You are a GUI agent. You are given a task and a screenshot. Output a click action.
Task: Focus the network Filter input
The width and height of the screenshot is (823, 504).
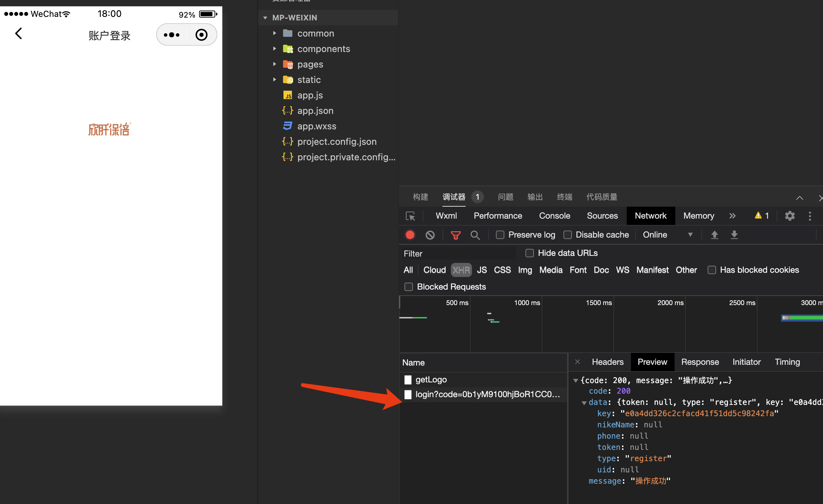(x=459, y=253)
